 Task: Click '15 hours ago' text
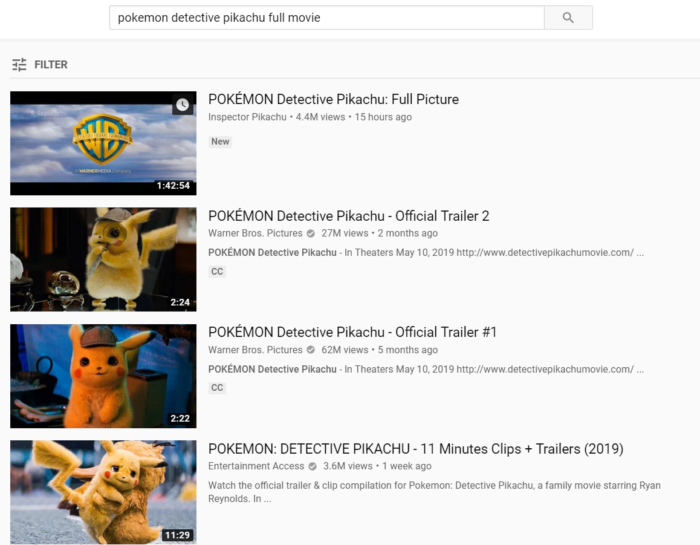tap(383, 117)
